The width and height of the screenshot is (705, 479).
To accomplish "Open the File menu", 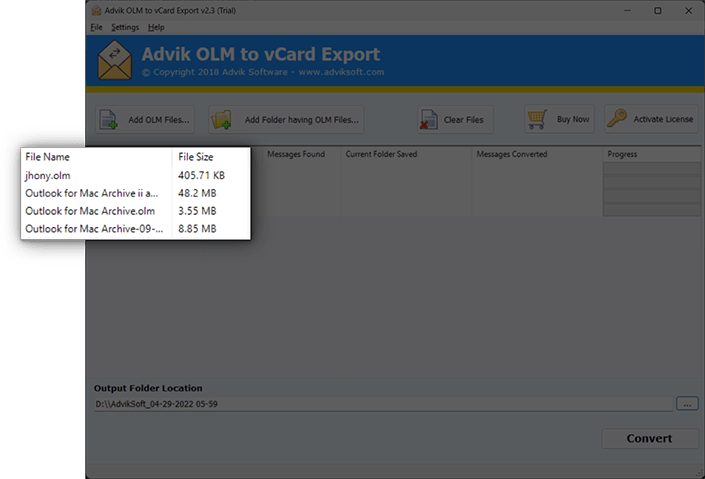I will pos(96,27).
